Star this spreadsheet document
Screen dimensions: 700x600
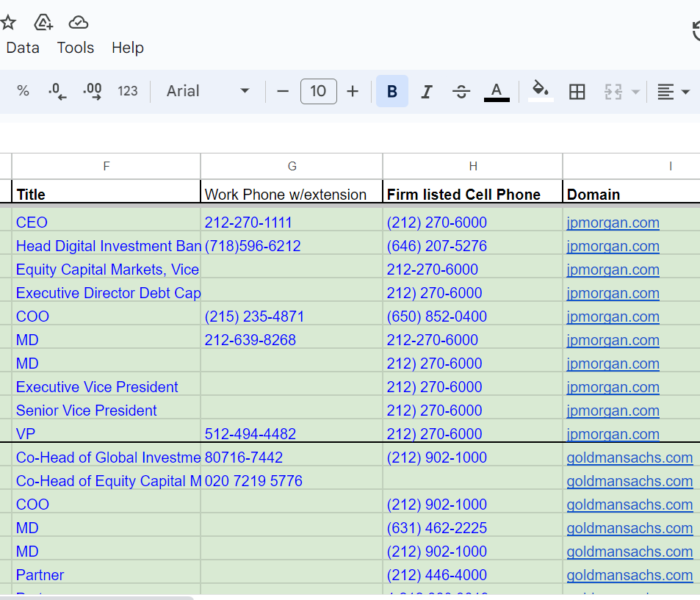point(8,22)
